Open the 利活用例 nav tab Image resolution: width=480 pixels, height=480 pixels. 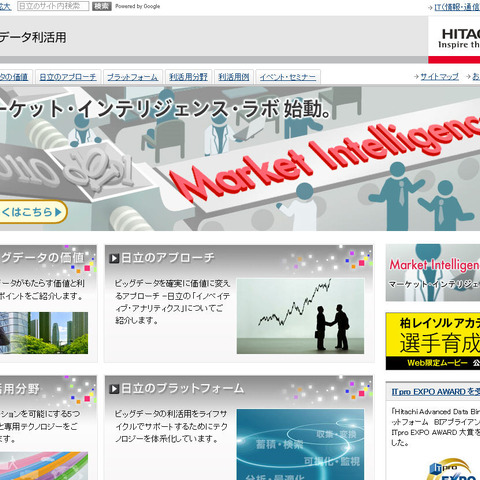(234, 77)
